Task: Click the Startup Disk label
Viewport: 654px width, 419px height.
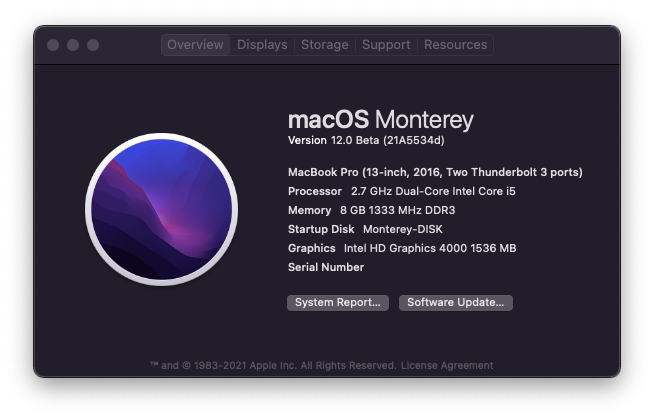Action: [321, 229]
